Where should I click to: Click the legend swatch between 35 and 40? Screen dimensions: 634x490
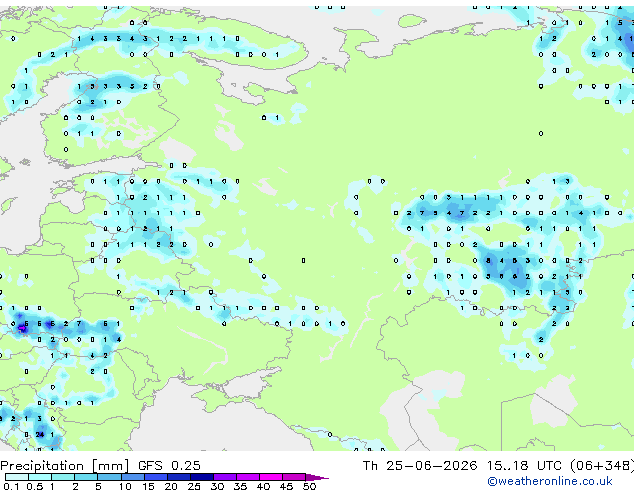[x=248, y=477]
